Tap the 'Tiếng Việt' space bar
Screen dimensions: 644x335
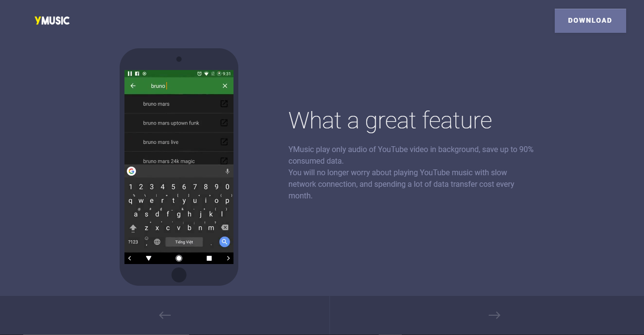(184, 242)
